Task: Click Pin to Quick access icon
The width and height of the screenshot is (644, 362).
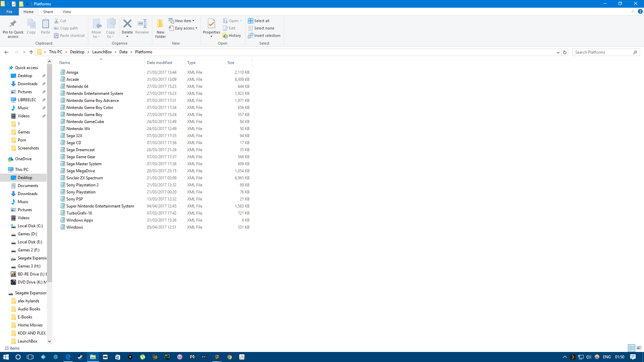Action: tap(13, 24)
